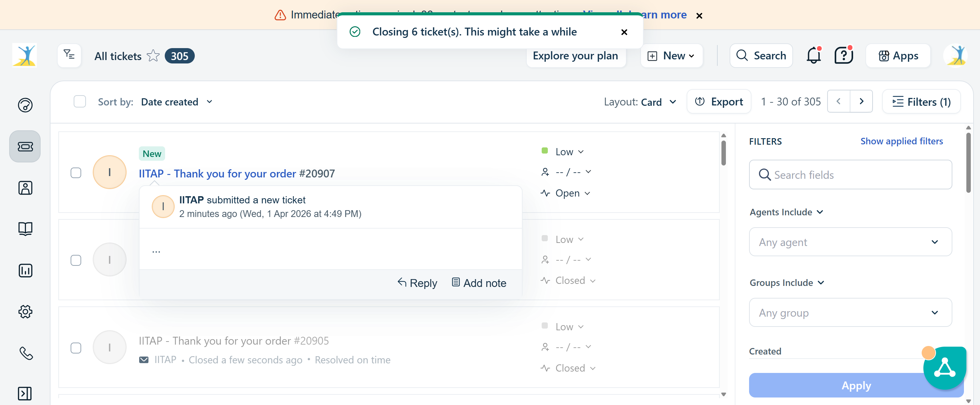
Task: Click the company logo at top left
Action: pyautogui.click(x=24, y=55)
